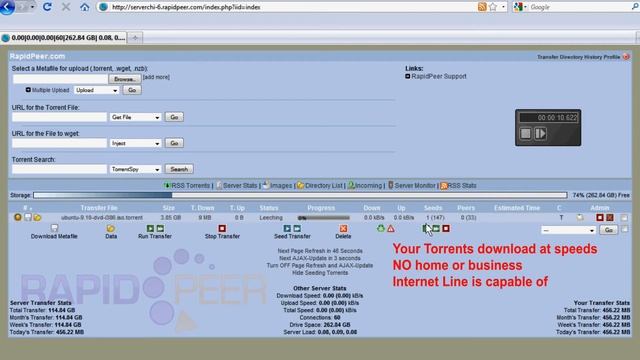Toggle Multiple Upload plus icon
Screen dimensions: 640x360
click(28, 90)
